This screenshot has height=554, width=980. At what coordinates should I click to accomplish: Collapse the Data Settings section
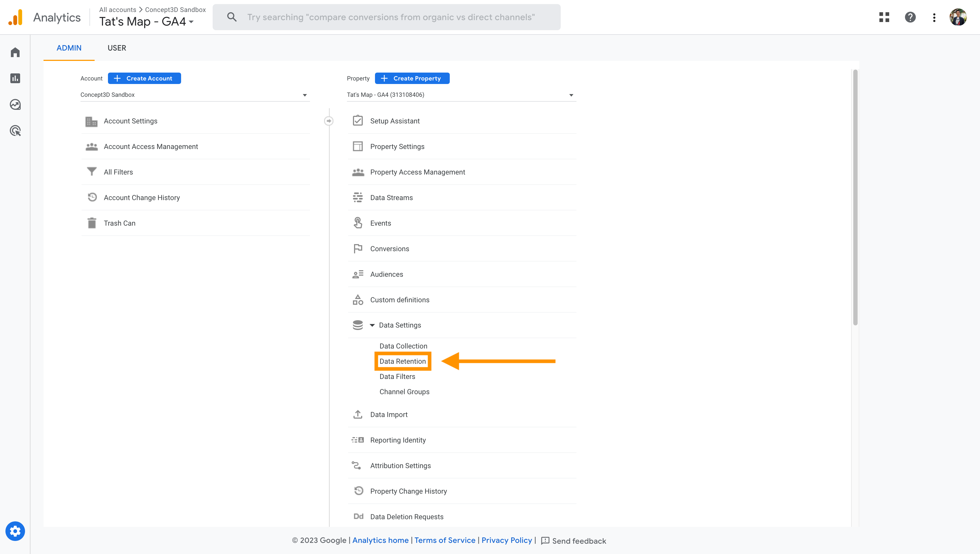click(373, 325)
